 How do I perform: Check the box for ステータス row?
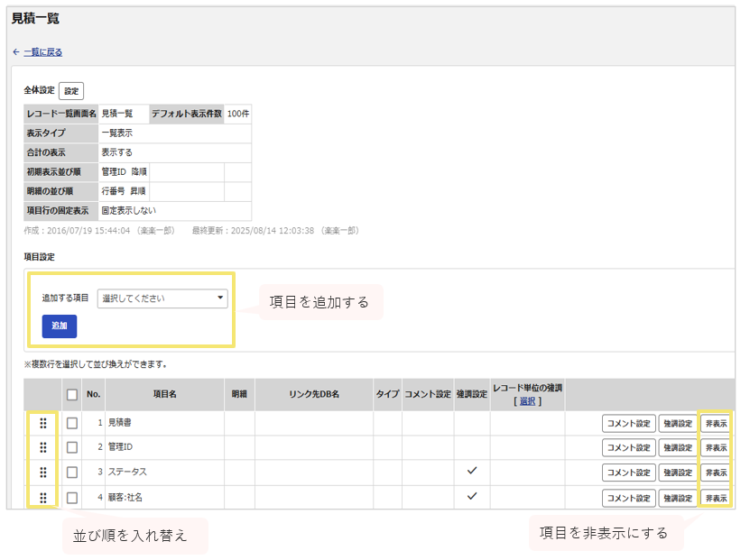point(72,473)
